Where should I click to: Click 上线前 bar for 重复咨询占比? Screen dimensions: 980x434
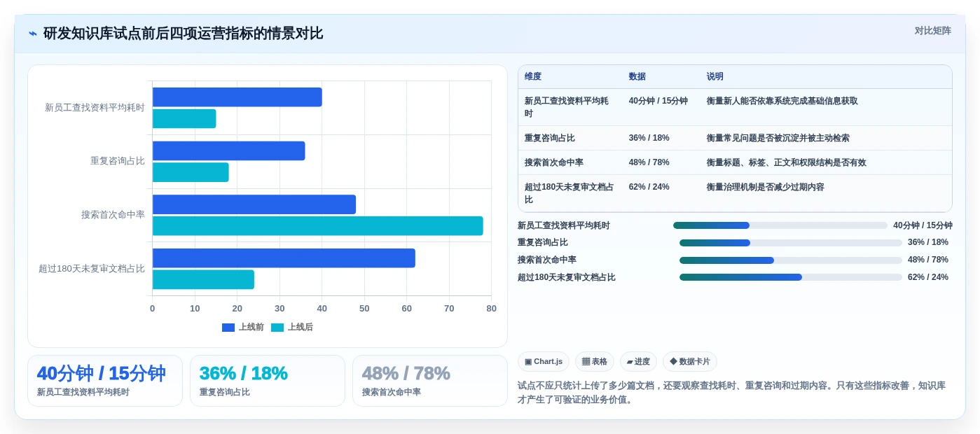229,151
